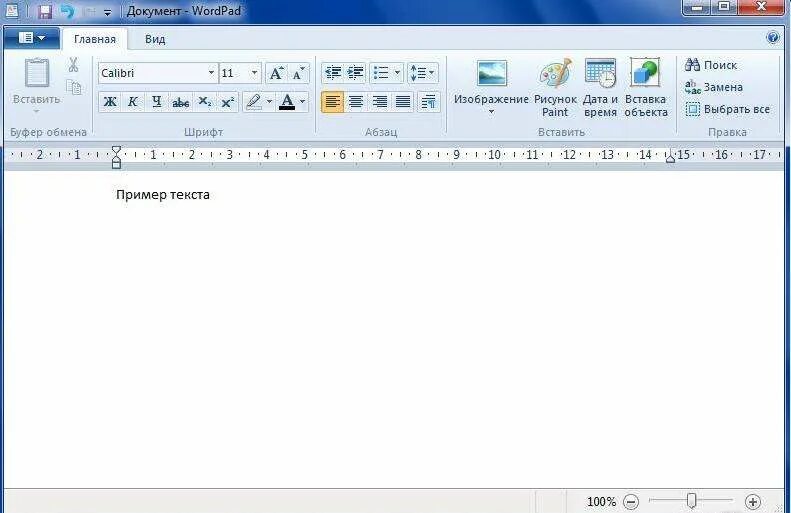Image resolution: width=791 pixels, height=513 pixels.
Task: Click the Copy pages icon
Action: click(74, 87)
